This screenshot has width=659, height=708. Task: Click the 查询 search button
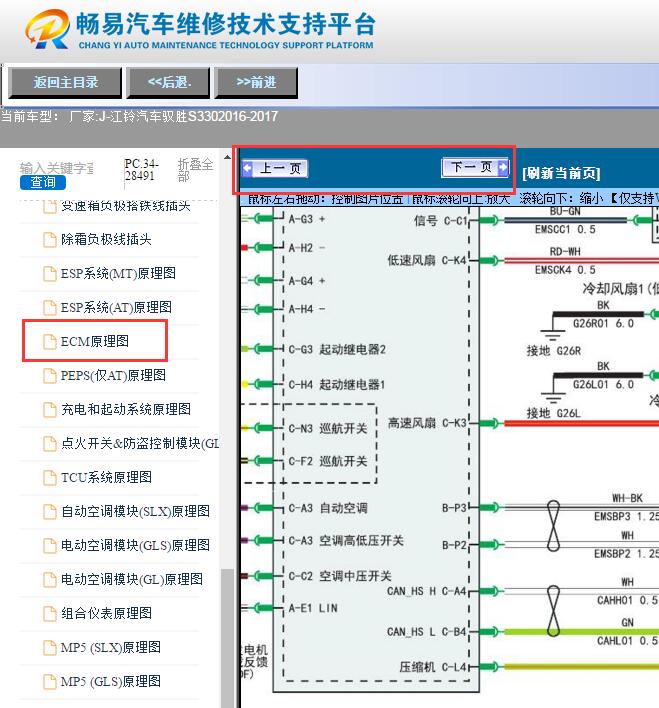43,182
